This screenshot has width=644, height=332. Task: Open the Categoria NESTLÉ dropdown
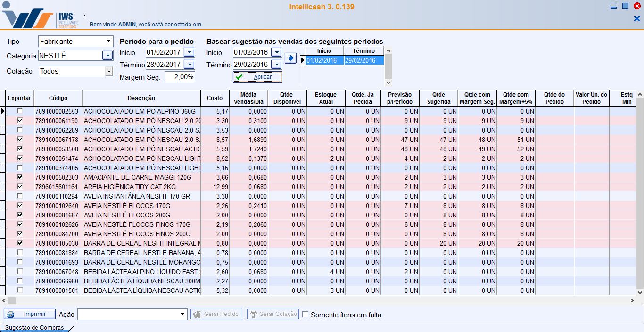pyautogui.click(x=107, y=56)
